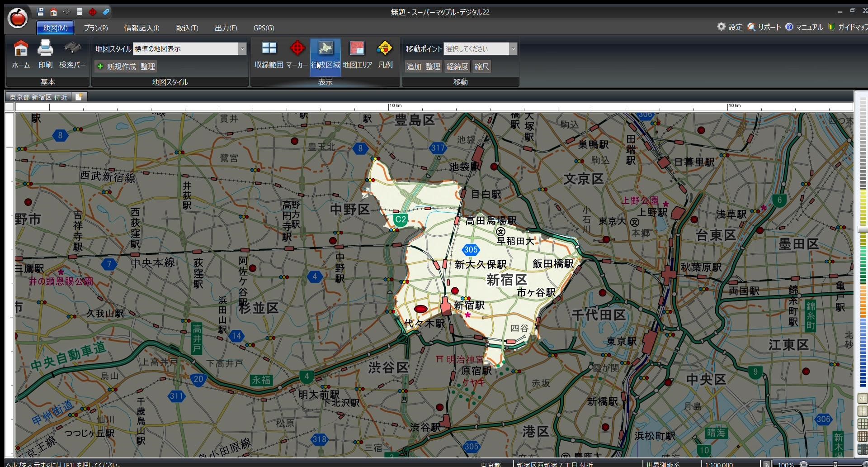Open the プラン(P) ribbon tab
The height and width of the screenshot is (467, 868).
(96, 28)
